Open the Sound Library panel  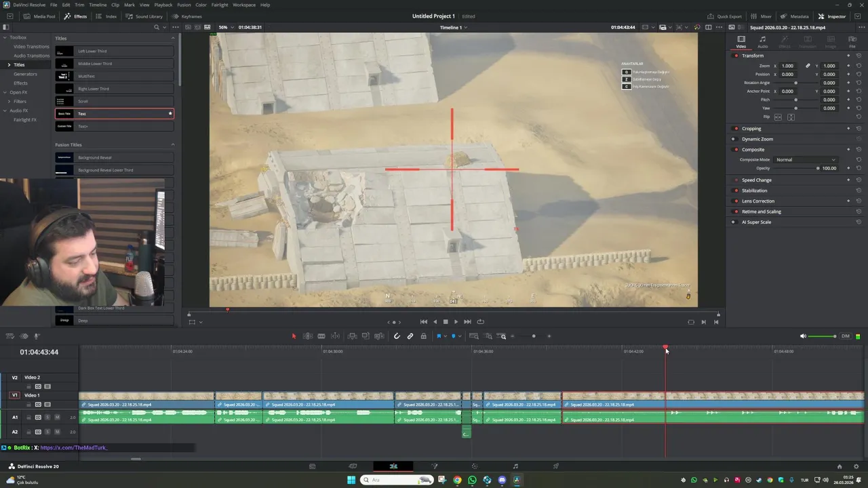(144, 16)
